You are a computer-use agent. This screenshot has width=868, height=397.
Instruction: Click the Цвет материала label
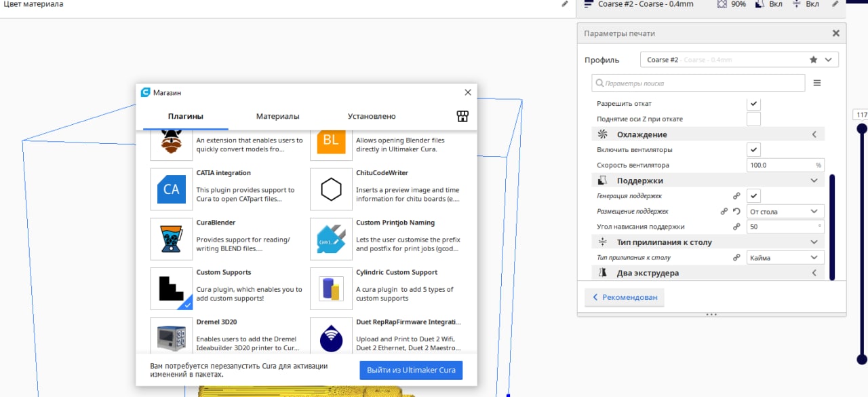coord(32,4)
